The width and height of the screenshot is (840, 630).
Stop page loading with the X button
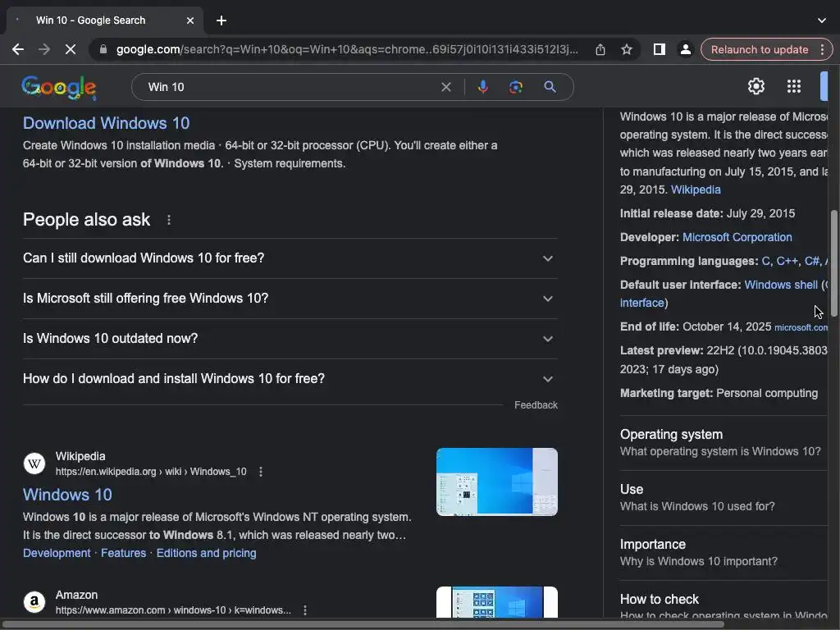[71, 49]
